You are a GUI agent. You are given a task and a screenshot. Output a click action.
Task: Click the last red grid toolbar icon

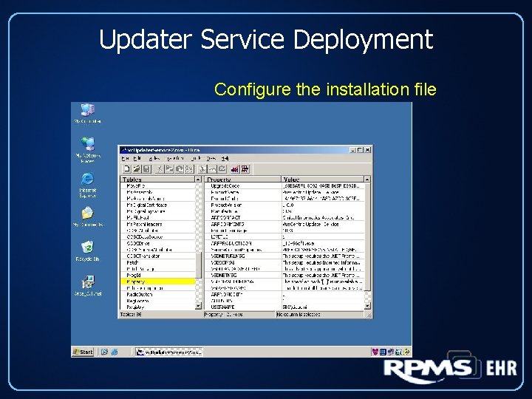click(x=245, y=168)
